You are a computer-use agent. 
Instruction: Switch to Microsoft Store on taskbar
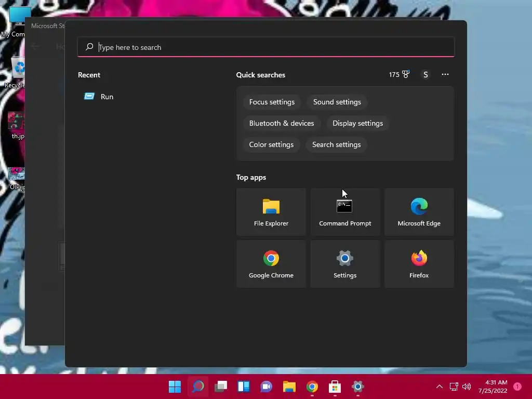point(335,387)
